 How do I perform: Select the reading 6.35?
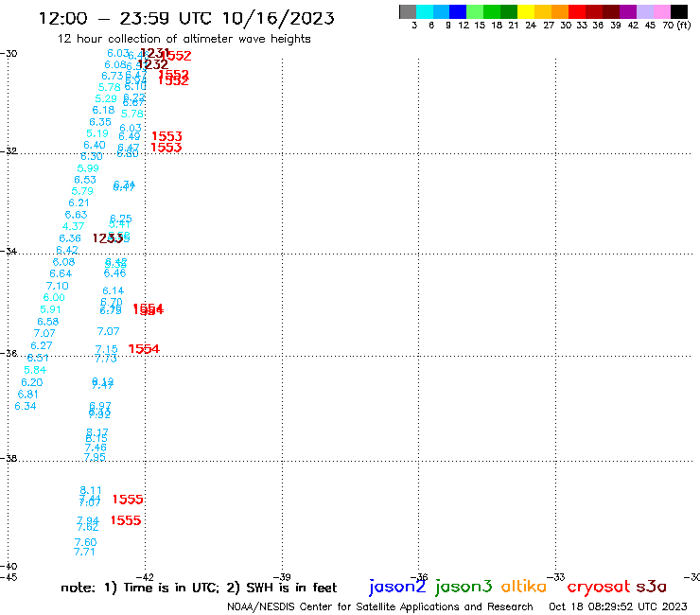point(100,122)
